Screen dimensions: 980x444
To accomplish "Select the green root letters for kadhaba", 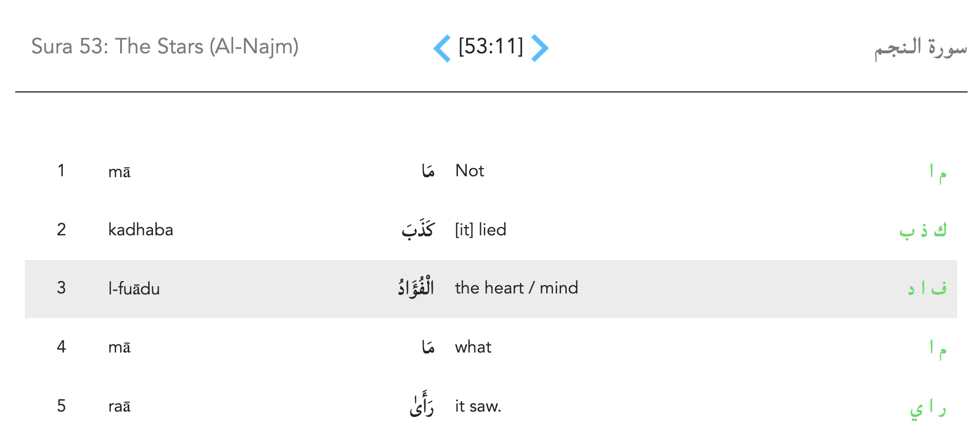I will (922, 230).
